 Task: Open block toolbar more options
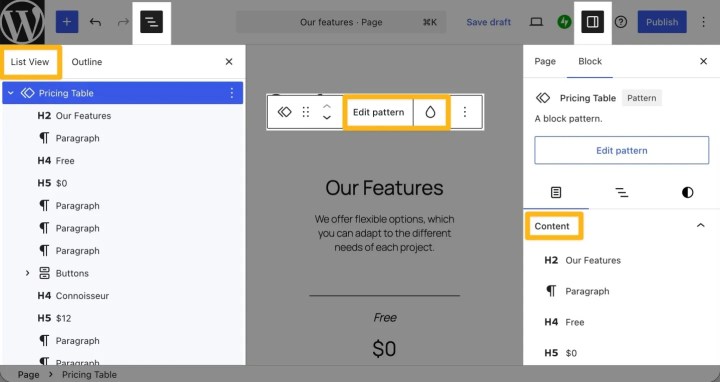coord(465,112)
